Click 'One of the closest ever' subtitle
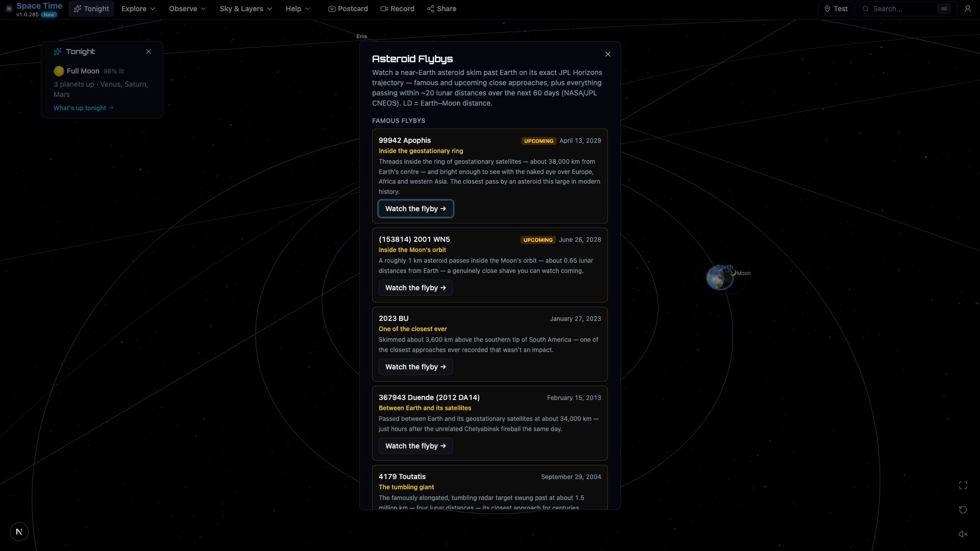The image size is (980, 551). tap(413, 329)
